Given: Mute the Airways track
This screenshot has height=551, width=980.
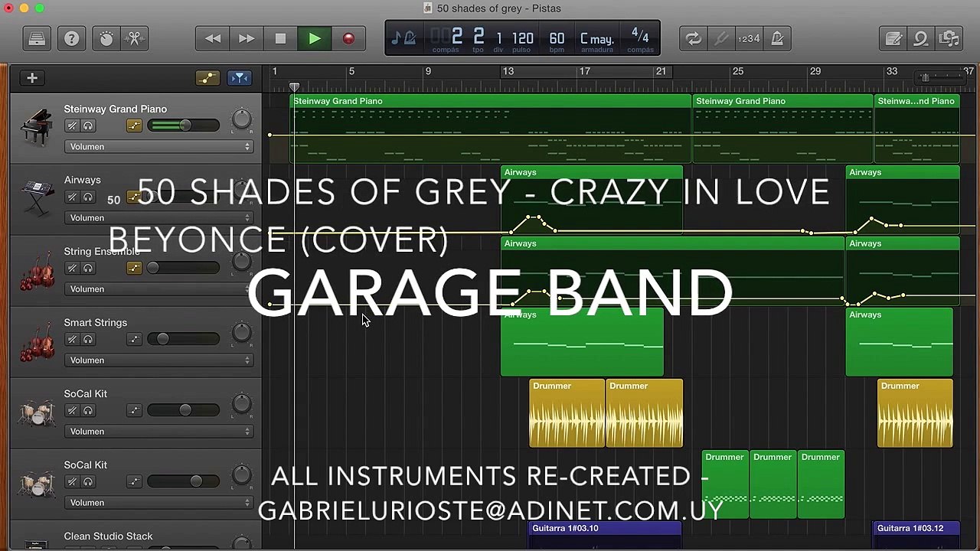Looking at the screenshot, I should click(x=72, y=197).
